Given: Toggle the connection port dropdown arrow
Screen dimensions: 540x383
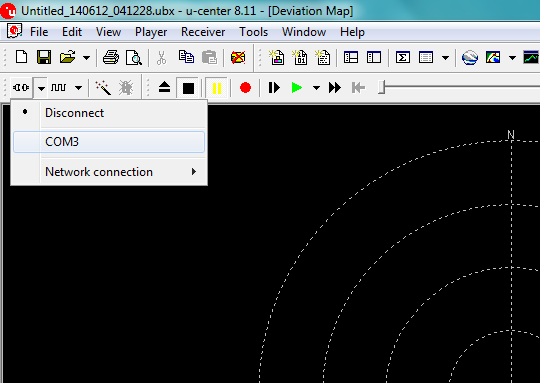Looking at the screenshot, I should [41, 88].
